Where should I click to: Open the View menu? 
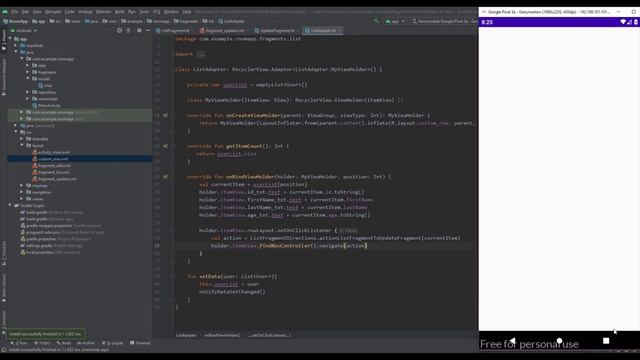[37, 12]
